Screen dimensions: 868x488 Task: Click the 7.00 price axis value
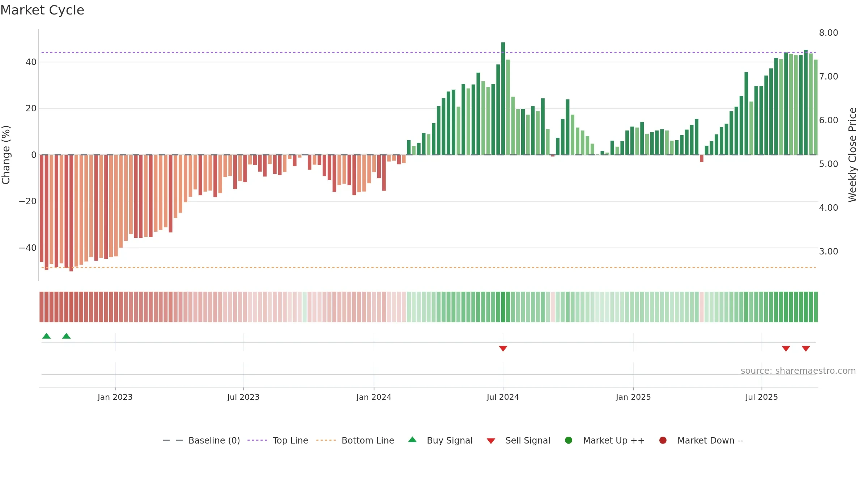(x=829, y=77)
